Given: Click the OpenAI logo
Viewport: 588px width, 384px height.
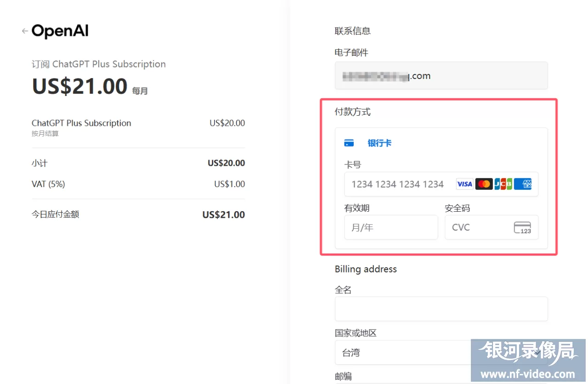Looking at the screenshot, I should [x=60, y=31].
